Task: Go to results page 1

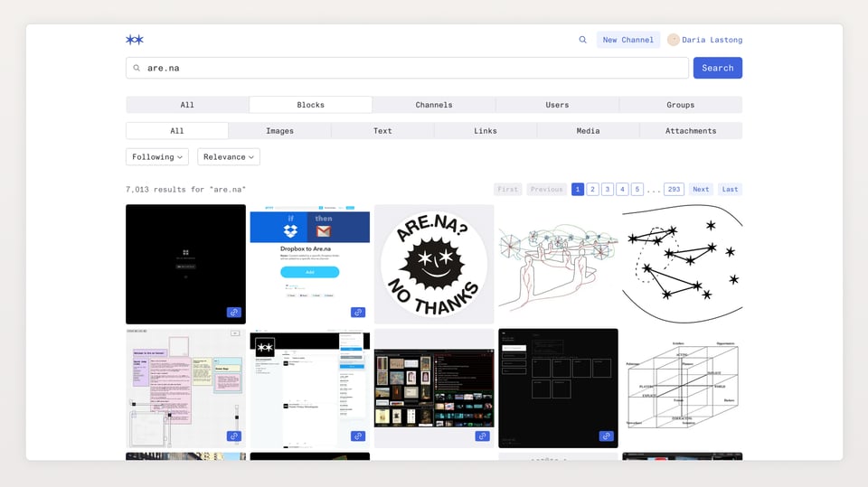Action: [x=578, y=189]
